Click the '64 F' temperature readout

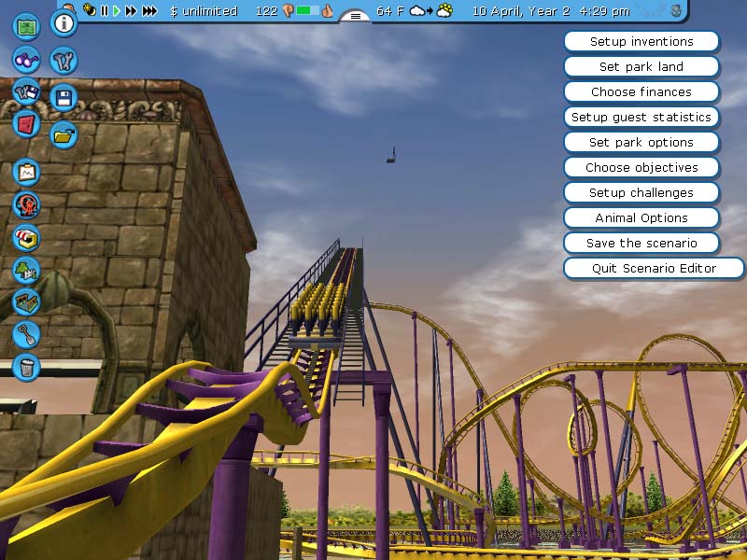tap(389, 11)
